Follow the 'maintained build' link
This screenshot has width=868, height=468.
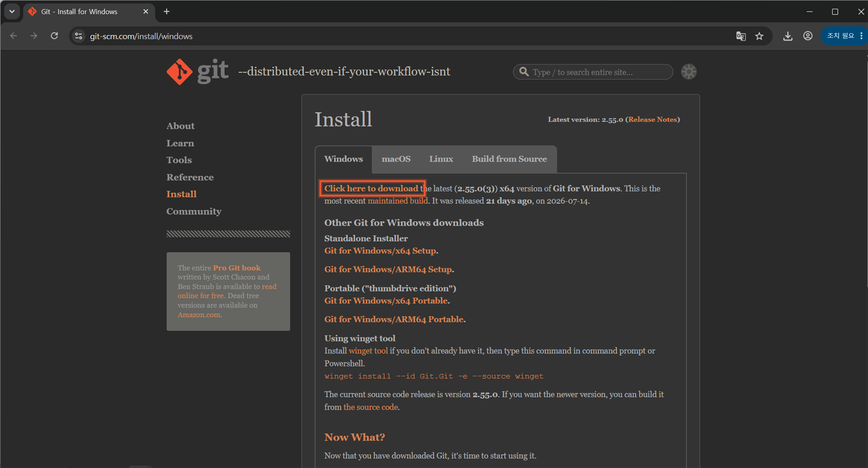(x=398, y=201)
